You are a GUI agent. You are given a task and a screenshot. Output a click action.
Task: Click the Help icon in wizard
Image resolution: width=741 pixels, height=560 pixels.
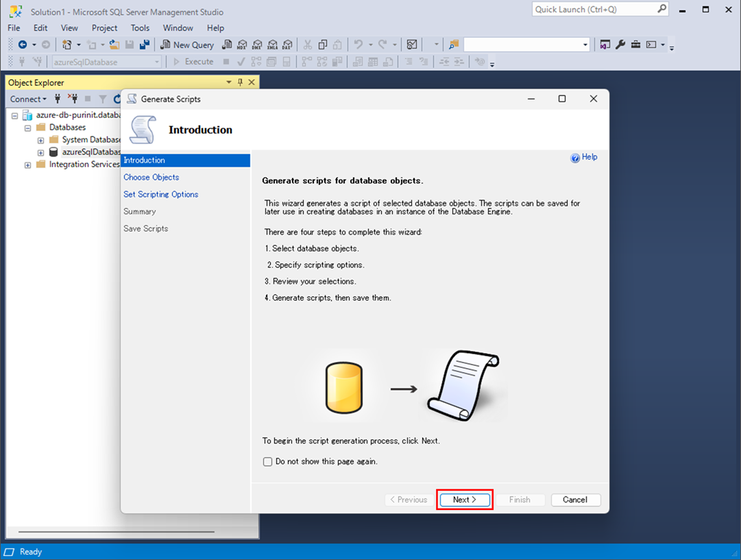click(x=584, y=158)
